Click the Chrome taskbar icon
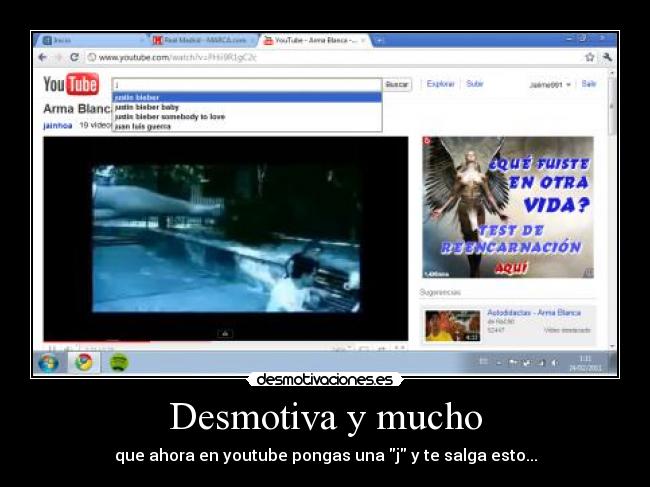The width and height of the screenshot is (650, 487). (83, 363)
